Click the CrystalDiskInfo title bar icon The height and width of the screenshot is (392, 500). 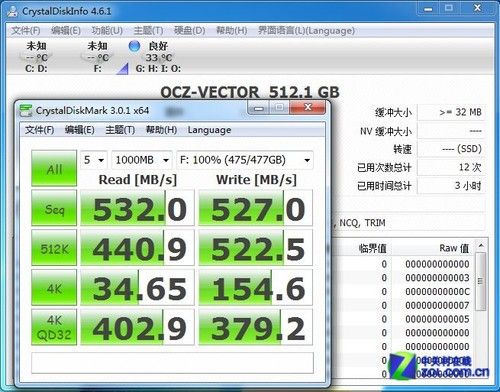pos(12,11)
